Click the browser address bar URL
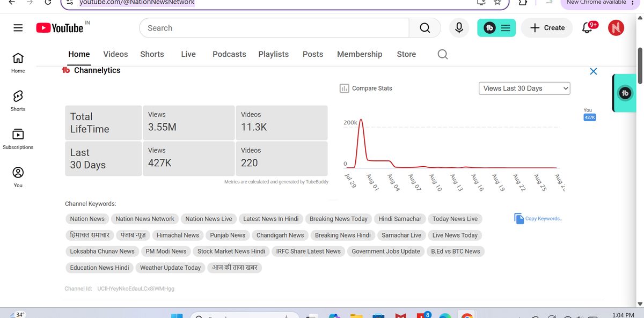644x318 pixels. click(x=137, y=3)
